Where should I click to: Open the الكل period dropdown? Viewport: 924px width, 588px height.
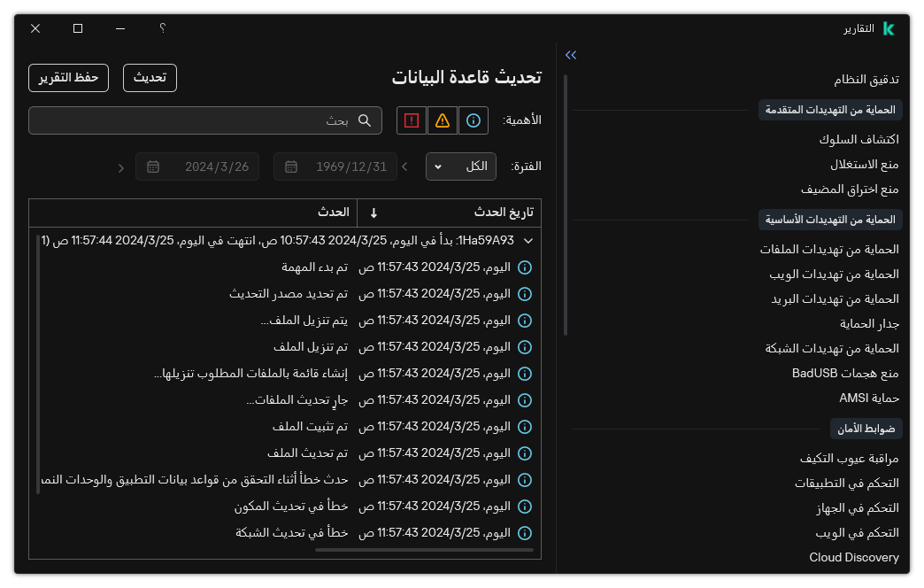tap(460, 166)
